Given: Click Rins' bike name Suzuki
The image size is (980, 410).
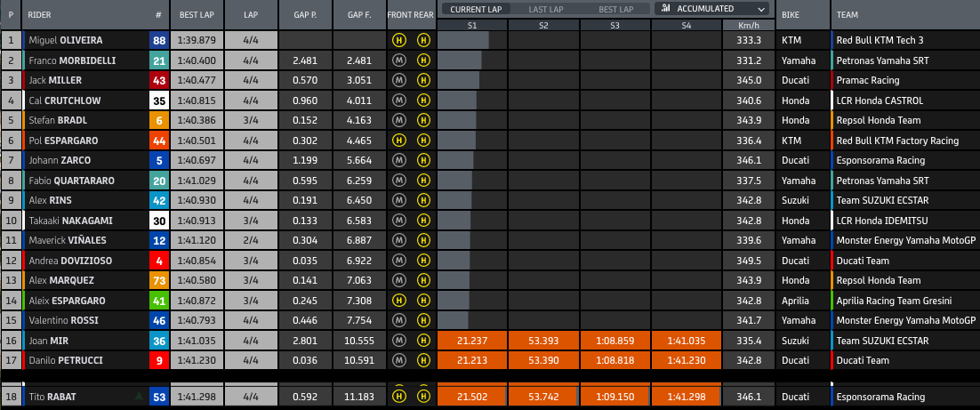Looking at the screenshot, I should pos(795,201).
